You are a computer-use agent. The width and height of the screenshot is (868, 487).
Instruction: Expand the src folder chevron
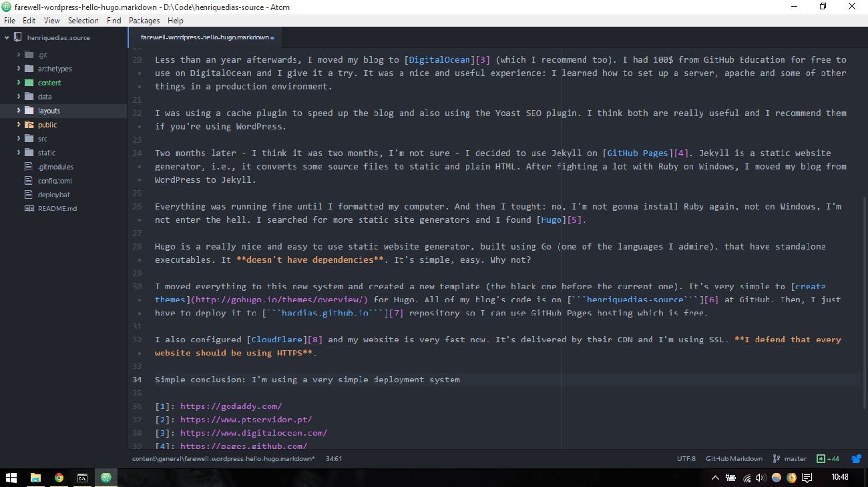[x=19, y=139]
